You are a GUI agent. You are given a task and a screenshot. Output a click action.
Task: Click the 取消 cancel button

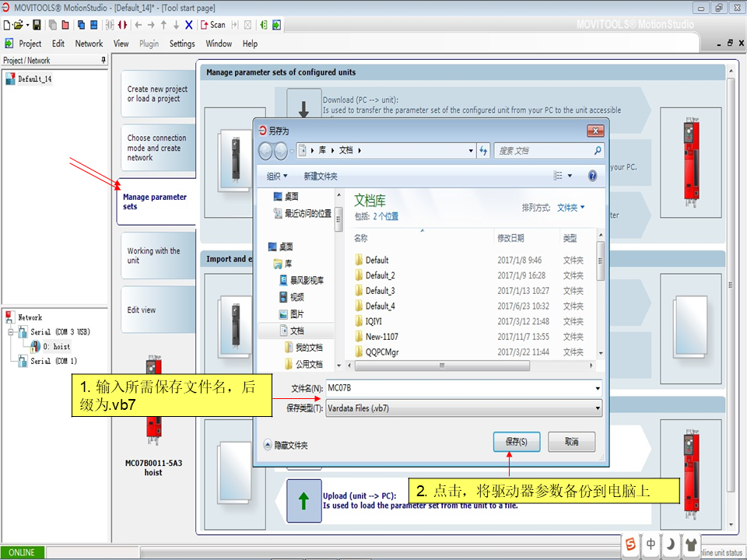(x=571, y=442)
